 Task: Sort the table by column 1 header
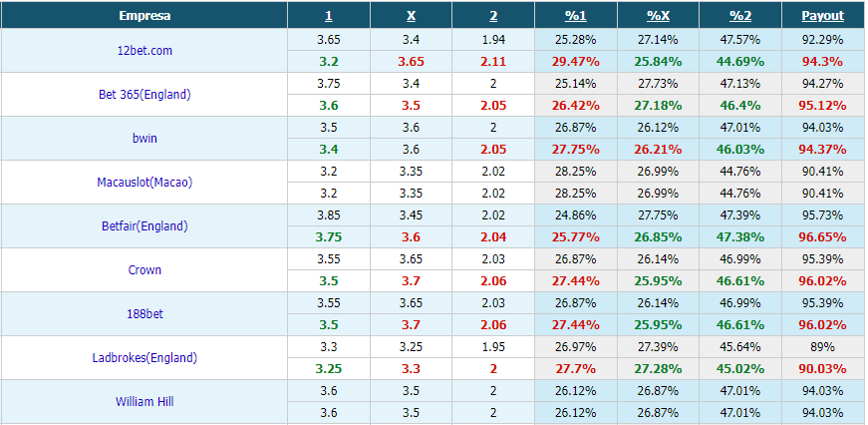(x=328, y=16)
